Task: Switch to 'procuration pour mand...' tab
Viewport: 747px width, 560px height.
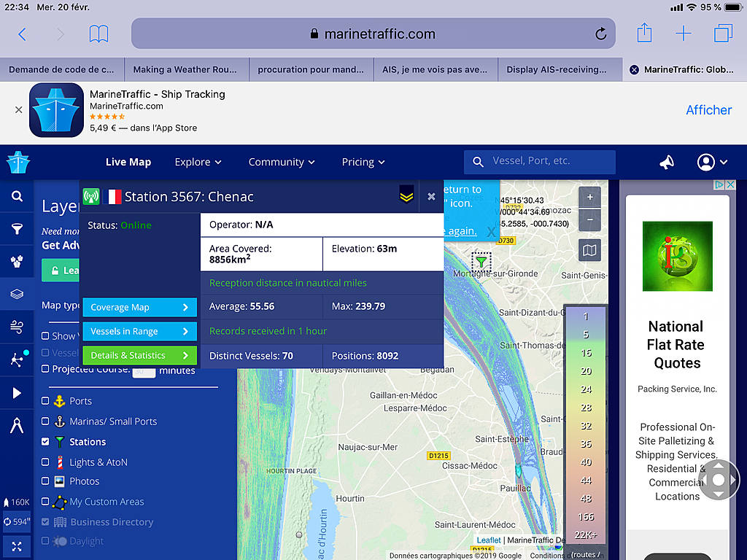Action: click(311, 69)
